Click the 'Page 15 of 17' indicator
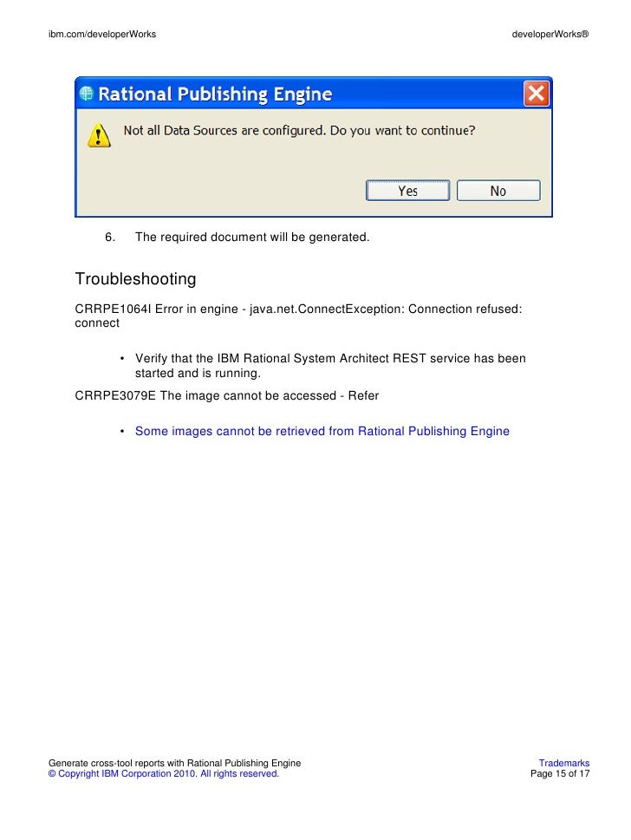This screenshot has height=840, width=631. point(560,773)
